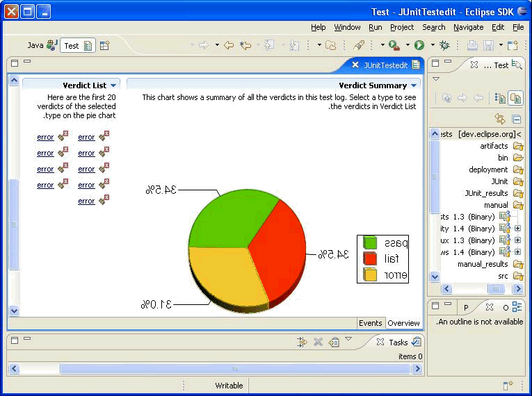Open the Help menu
This screenshot has width=532, height=396.
tap(319, 28)
